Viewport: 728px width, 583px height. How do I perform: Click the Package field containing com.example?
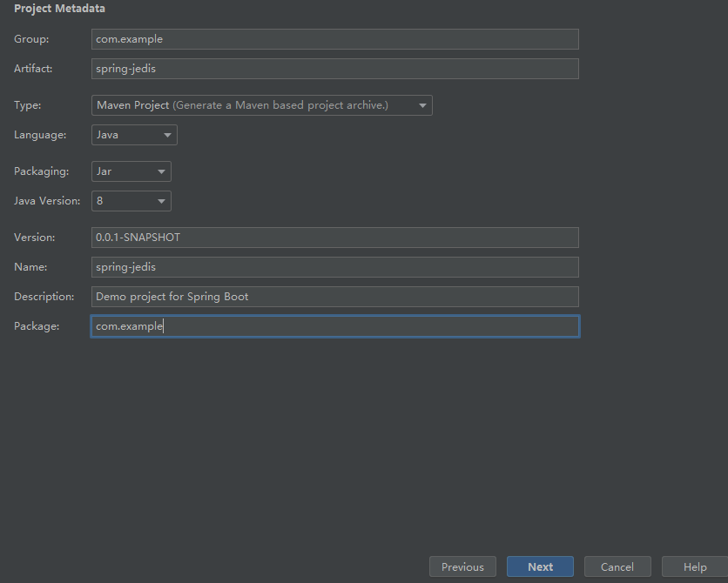pos(334,326)
